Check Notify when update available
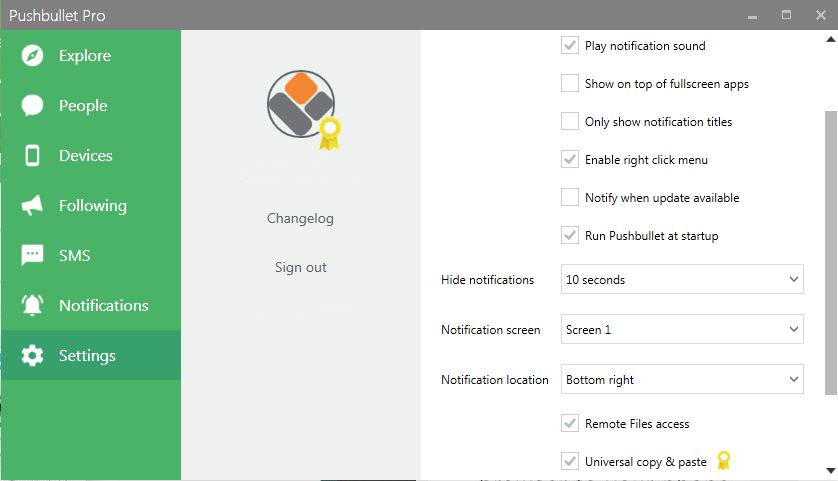 [570, 197]
